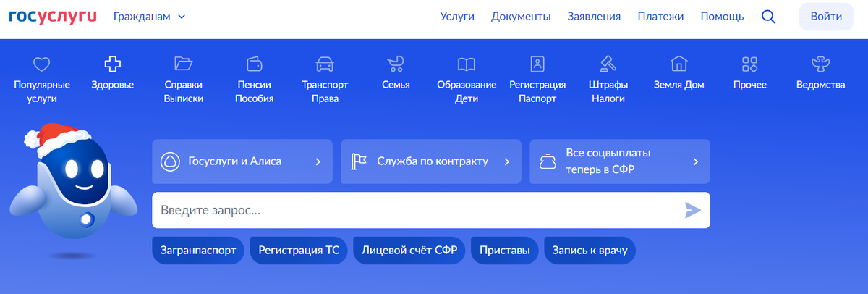The image size is (868, 294).
Task: Click the Штрафы Налоги label
Action: click(x=608, y=92)
